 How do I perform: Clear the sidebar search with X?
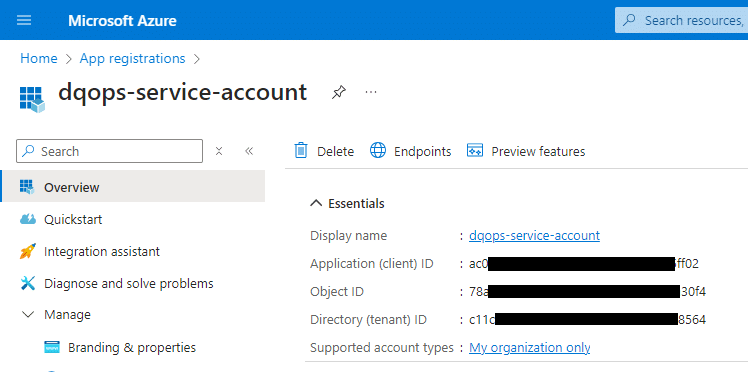click(x=219, y=151)
